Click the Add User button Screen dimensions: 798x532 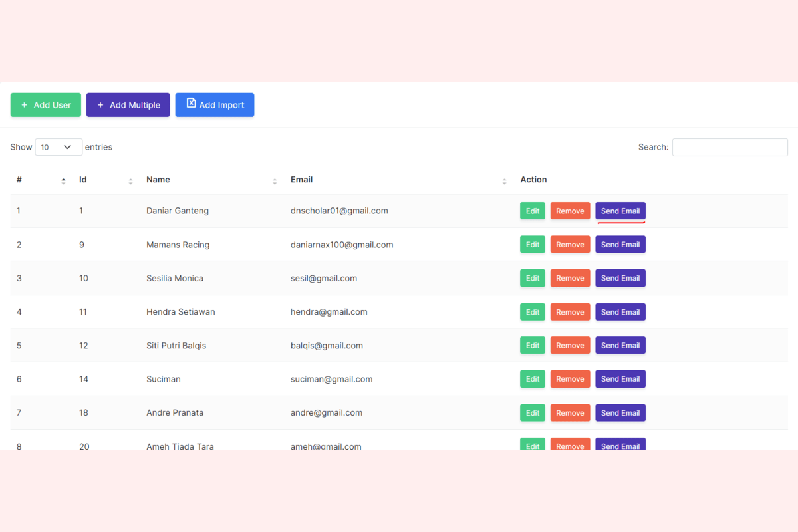pos(45,105)
